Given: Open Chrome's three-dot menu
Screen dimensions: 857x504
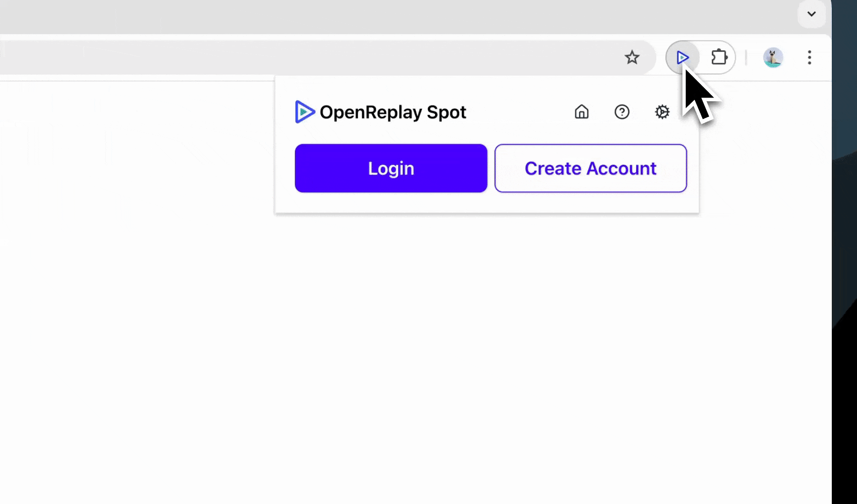Looking at the screenshot, I should (x=809, y=57).
